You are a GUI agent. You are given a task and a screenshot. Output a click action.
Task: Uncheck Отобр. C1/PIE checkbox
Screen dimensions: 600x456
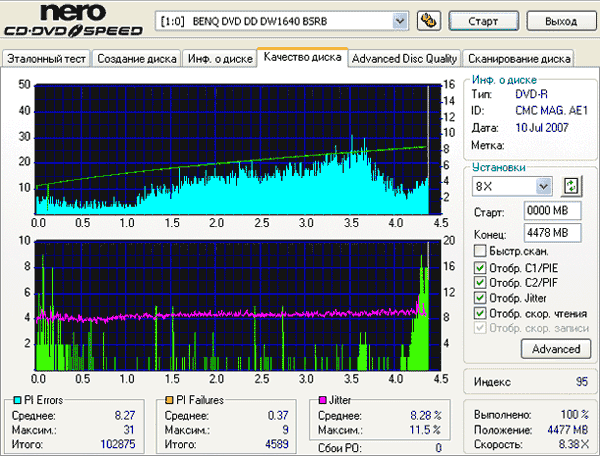pos(480,268)
